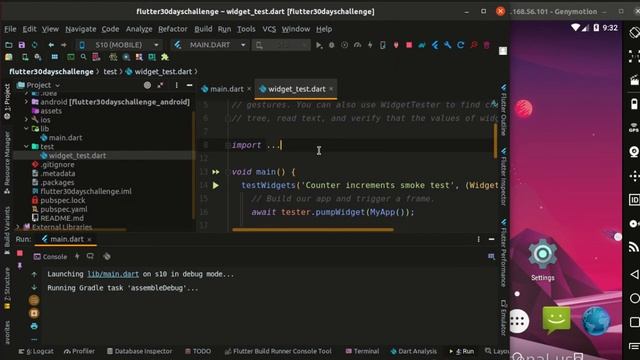Open the Dart Analysis tool window
This screenshot has height=360, width=640.
[x=413, y=351]
